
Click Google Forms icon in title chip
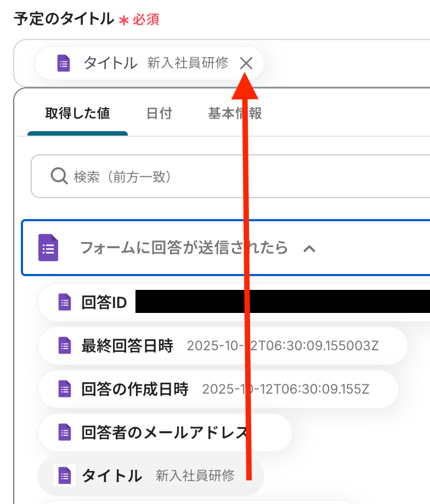coord(64,63)
